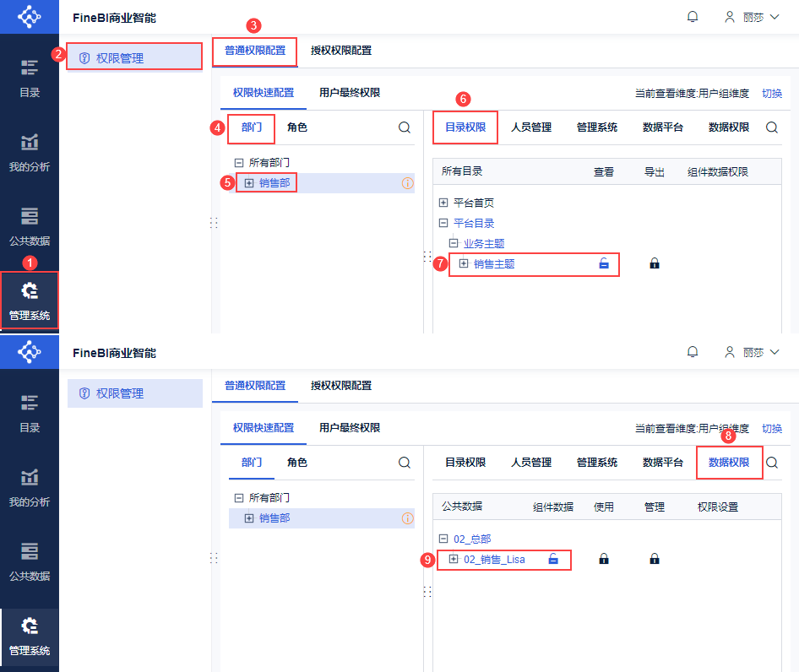Image resolution: width=799 pixels, height=672 pixels.
Task: Expand 销售部 node in upper screenshot
Action: coord(248,183)
